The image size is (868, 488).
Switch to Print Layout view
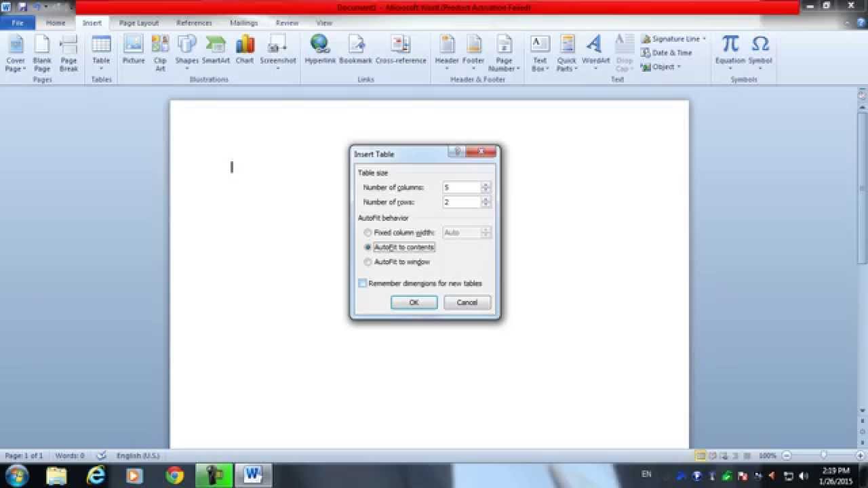tap(701, 455)
